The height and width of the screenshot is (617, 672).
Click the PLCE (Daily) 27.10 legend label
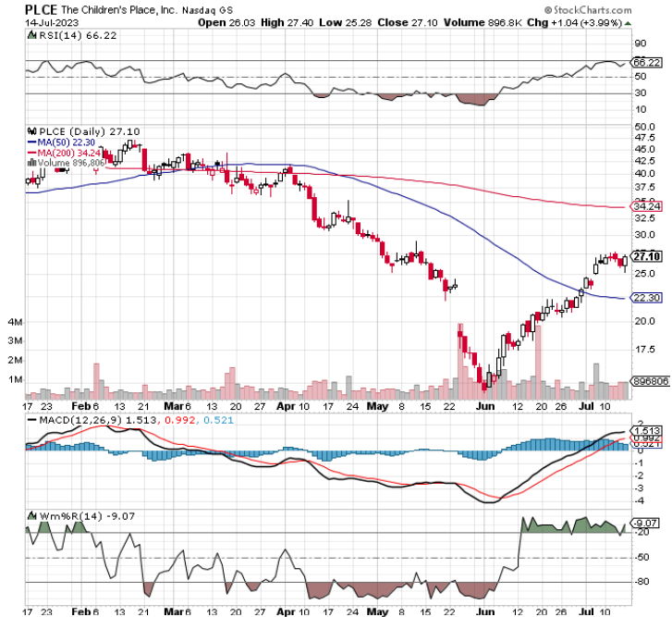click(x=89, y=131)
